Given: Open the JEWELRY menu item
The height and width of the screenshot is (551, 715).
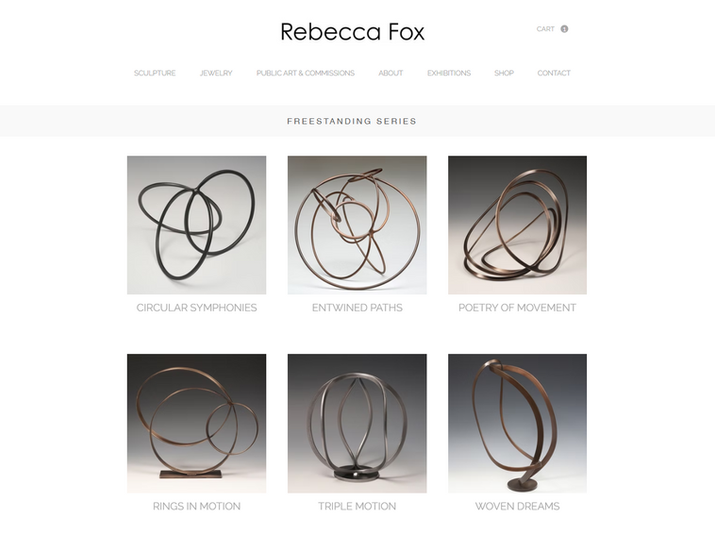Looking at the screenshot, I should (x=216, y=73).
